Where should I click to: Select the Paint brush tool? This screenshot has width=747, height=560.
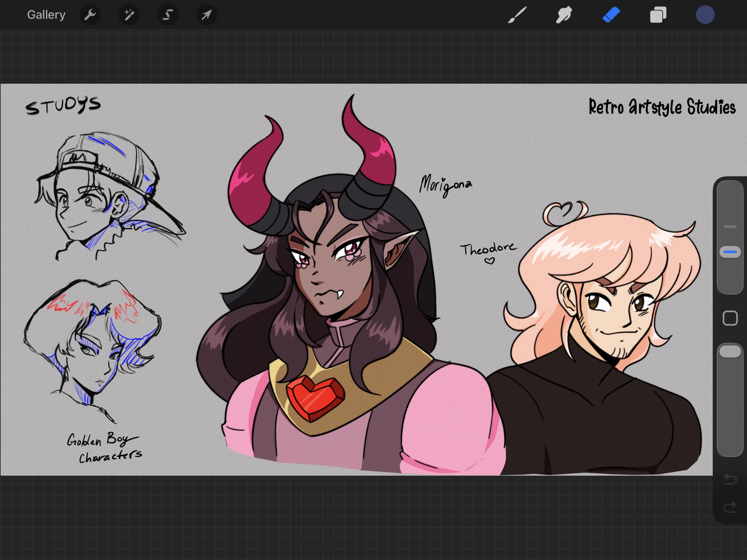coord(517,15)
